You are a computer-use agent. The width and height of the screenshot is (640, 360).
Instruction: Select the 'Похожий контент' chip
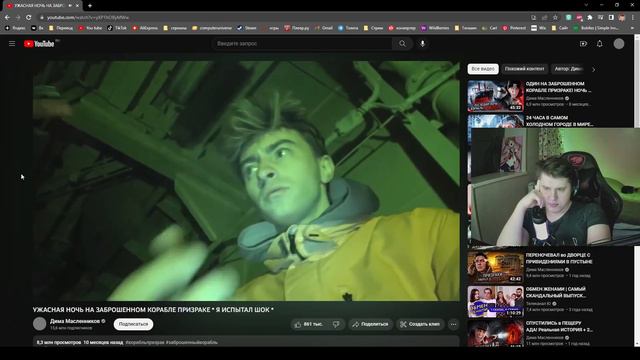point(524,69)
